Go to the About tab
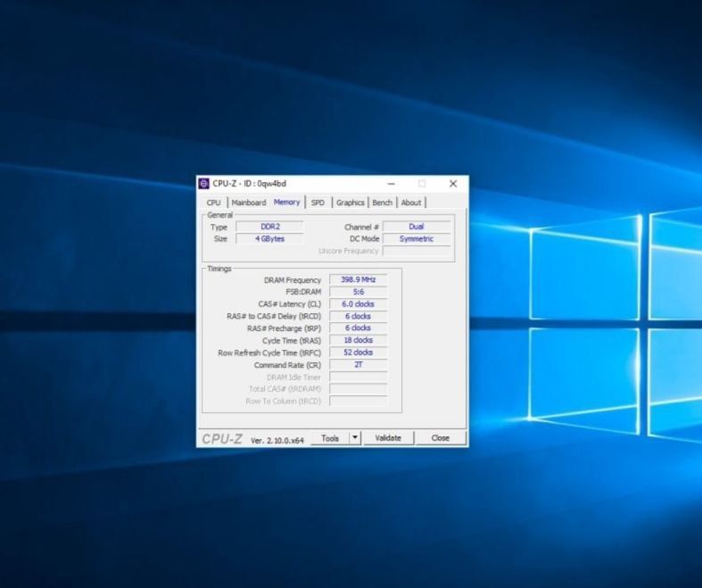The height and width of the screenshot is (588, 702). point(411,203)
